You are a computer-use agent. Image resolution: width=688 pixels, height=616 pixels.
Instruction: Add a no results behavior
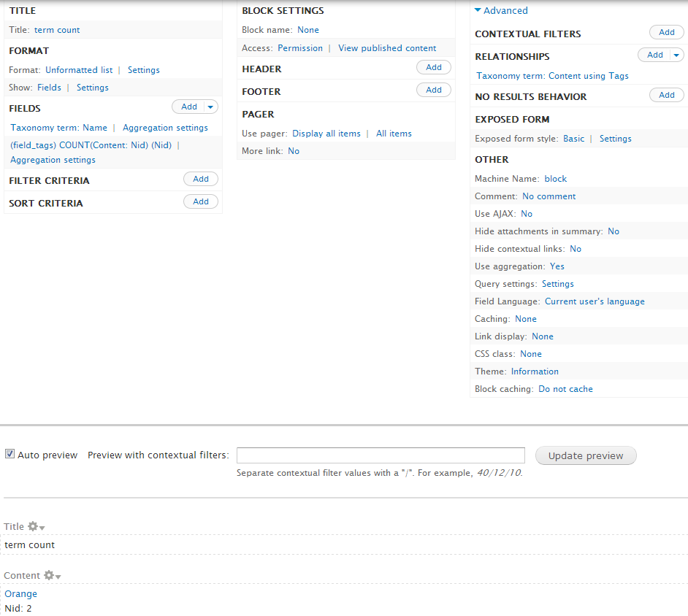[x=666, y=95]
